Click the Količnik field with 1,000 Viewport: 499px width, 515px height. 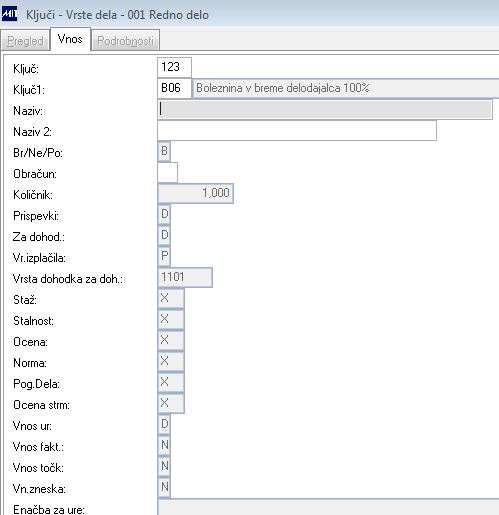(x=196, y=193)
